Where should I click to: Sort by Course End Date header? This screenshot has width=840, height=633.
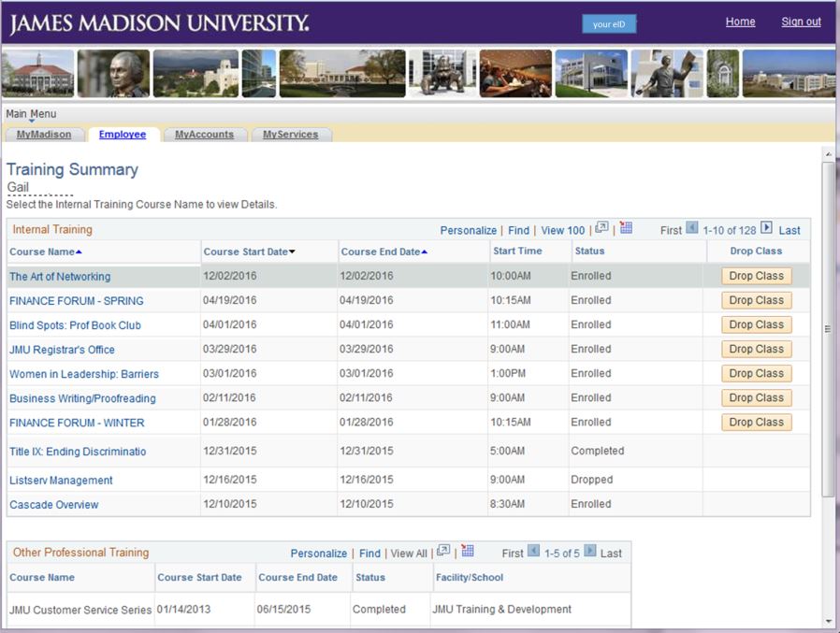[384, 252]
